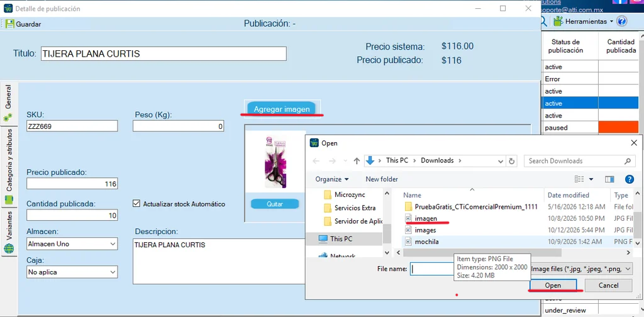This screenshot has height=317, width=644.
Task: Open recent locations dropdown beside forward arrow
Action: tap(344, 161)
